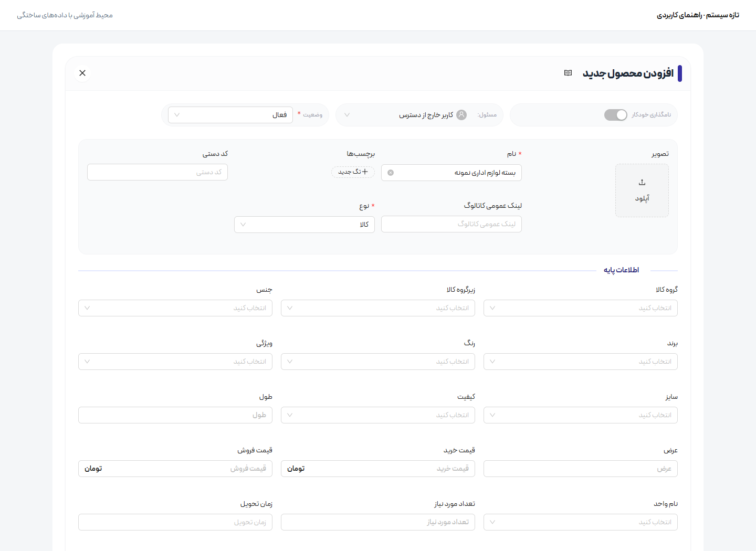
Task: Focus the لینک عمومی کاتالوگ input field
Action: (x=451, y=224)
